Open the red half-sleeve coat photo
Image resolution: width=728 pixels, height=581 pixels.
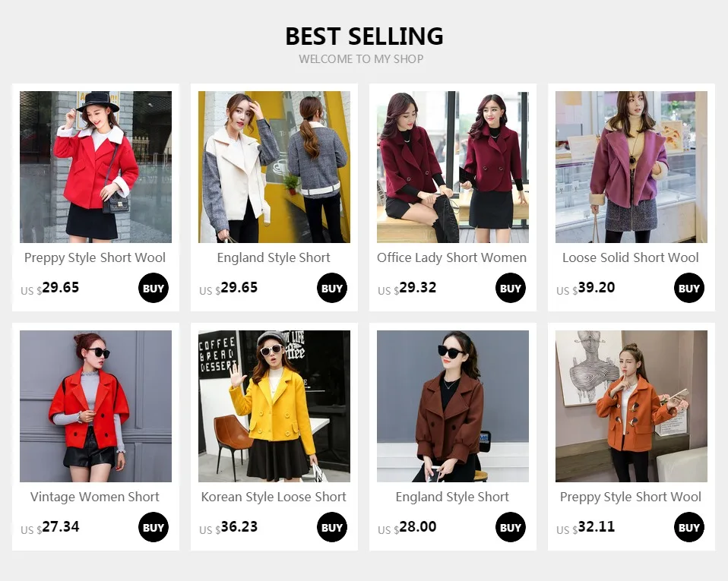[96, 406]
